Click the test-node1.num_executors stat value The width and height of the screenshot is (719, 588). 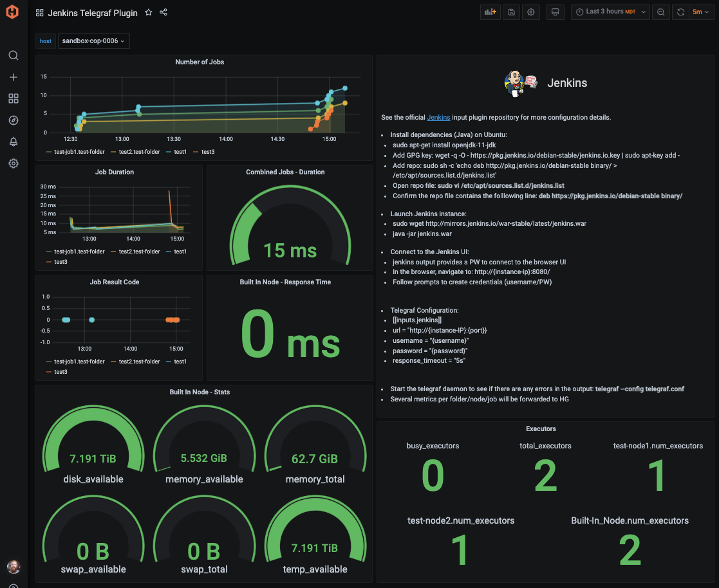(658, 476)
